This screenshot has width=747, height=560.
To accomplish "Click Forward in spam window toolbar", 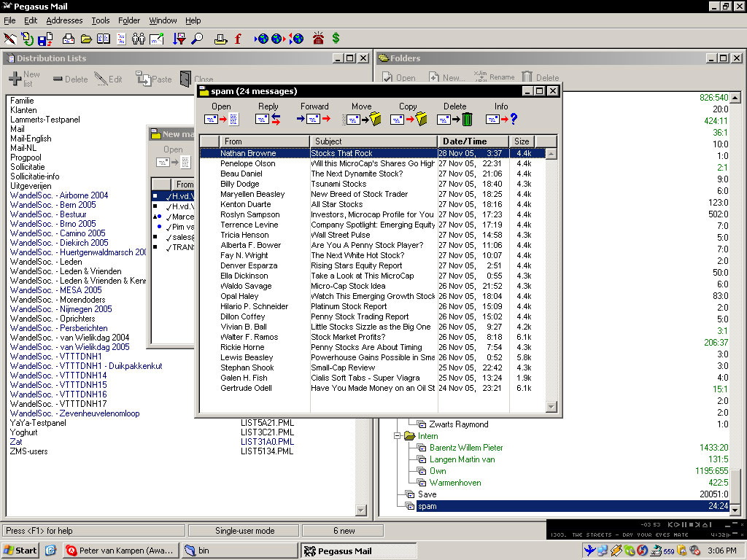I will click(x=314, y=114).
